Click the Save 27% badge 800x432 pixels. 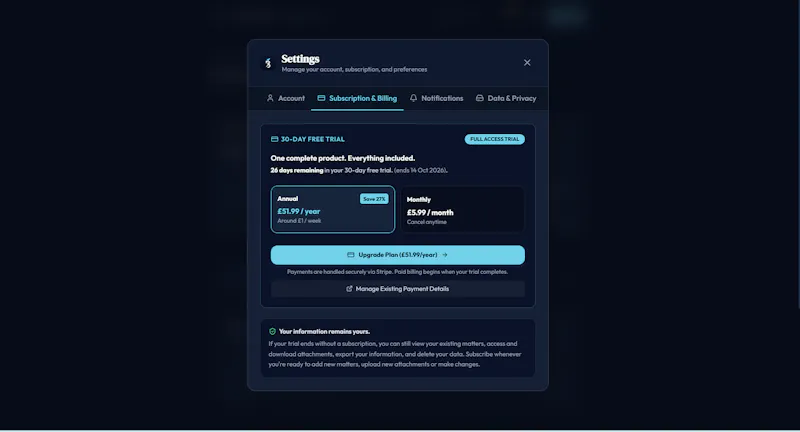(x=374, y=199)
